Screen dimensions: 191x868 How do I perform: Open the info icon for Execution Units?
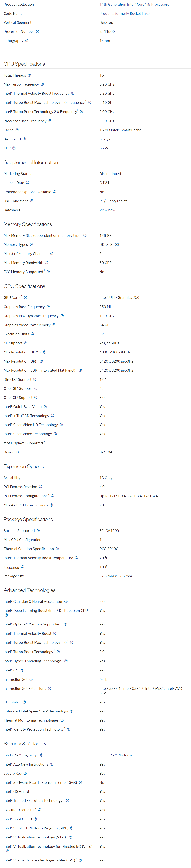click(x=33, y=334)
